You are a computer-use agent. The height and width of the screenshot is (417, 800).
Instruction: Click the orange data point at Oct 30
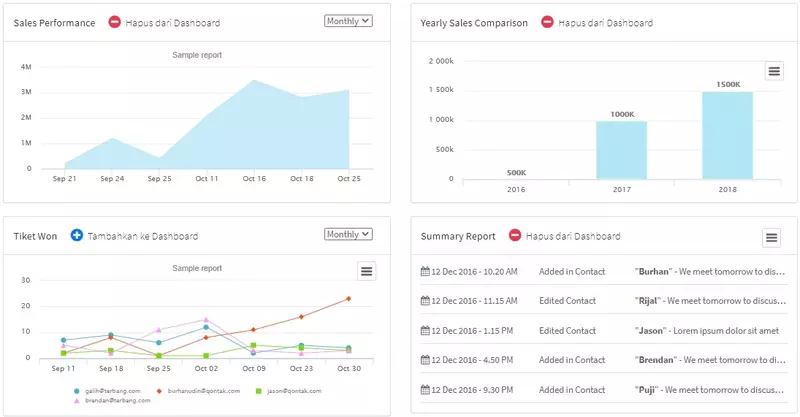click(x=348, y=299)
